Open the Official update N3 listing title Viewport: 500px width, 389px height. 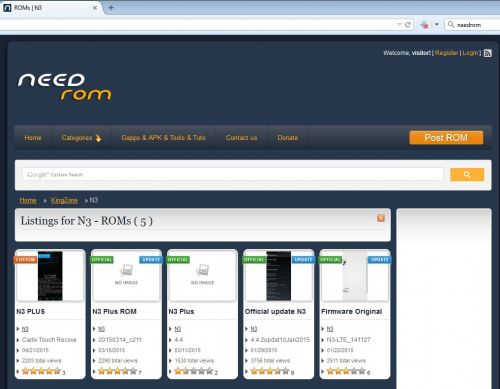tap(275, 311)
